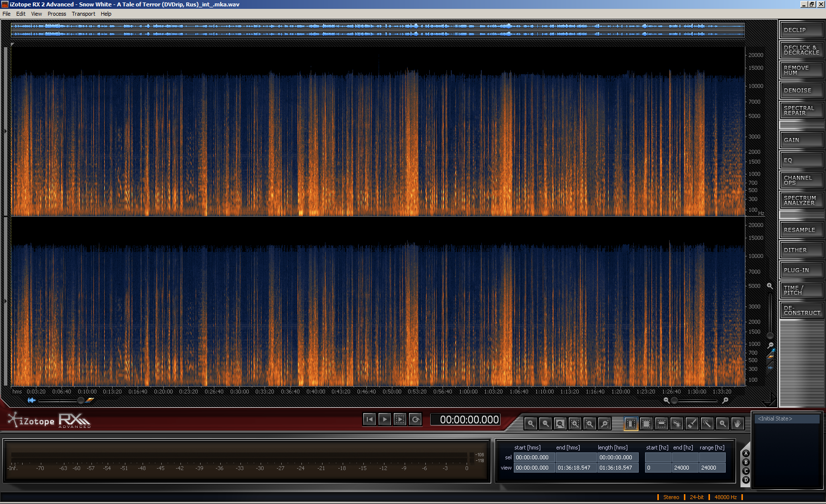Select the zoom tool beside magic wand

tap(722, 423)
